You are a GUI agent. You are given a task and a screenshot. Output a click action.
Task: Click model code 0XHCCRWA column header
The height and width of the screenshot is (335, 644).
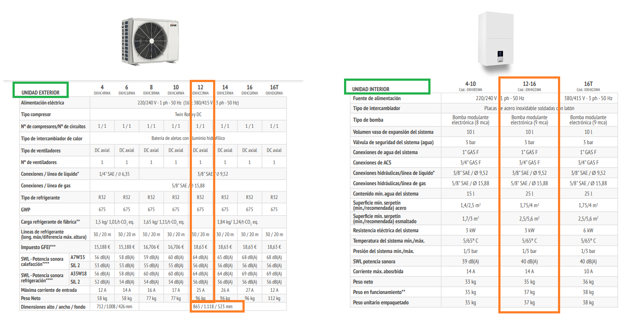coord(201,93)
